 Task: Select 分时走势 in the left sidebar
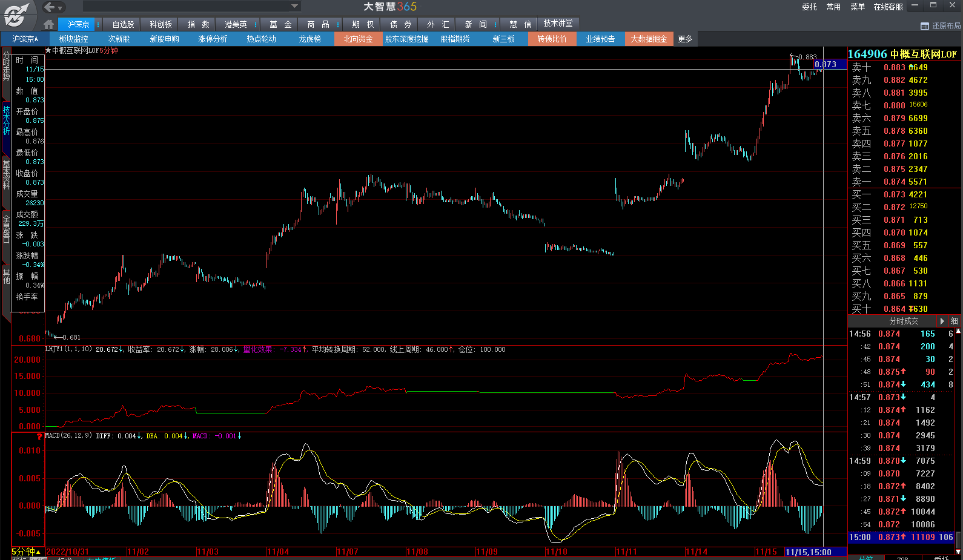pos(6,67)
